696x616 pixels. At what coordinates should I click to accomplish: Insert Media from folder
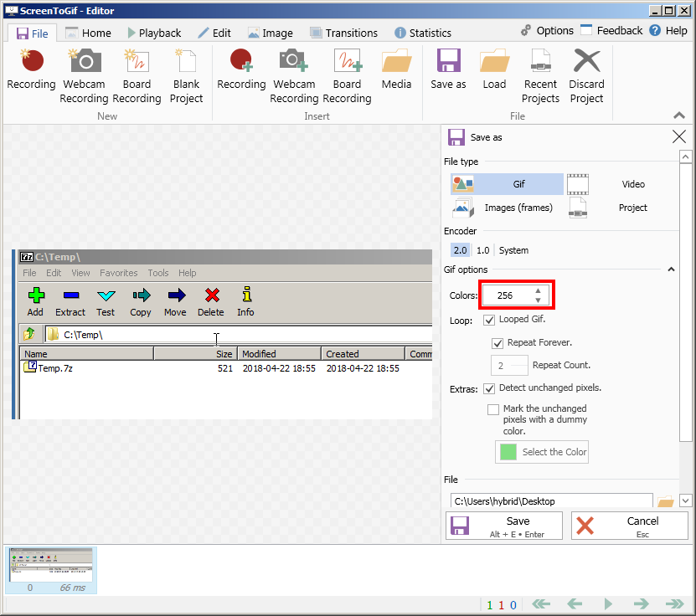pyautogui.click(x=396, y=69)
